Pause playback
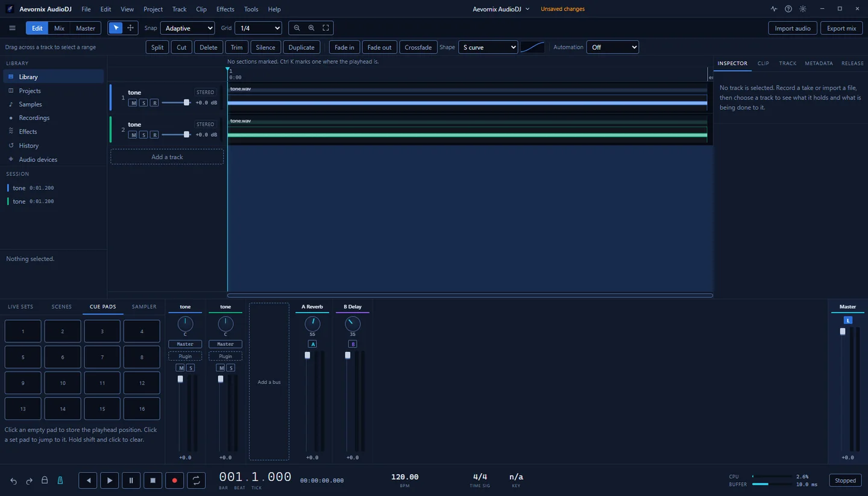 click(131, 480)
